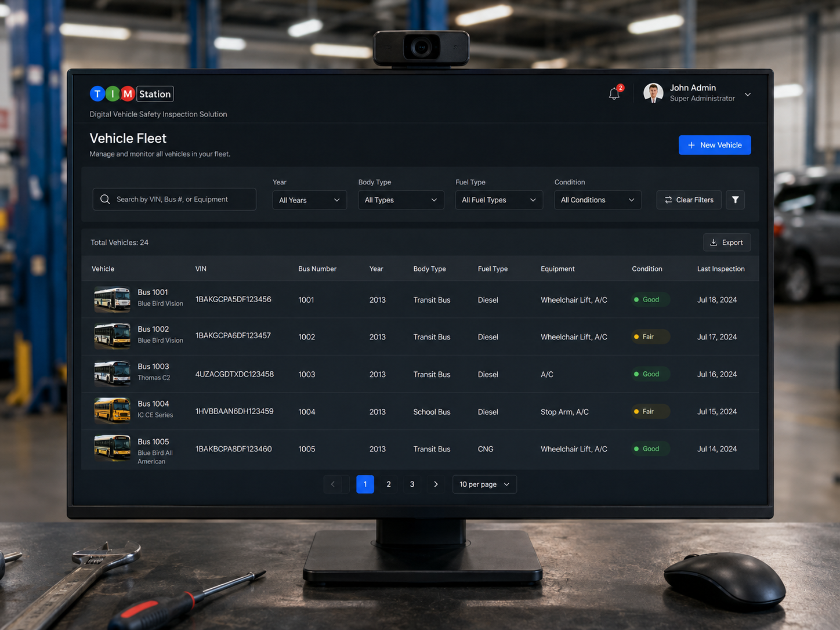840x630 pixels.
Task: Open the 10 per page dropdown
Action: [484, 484]
